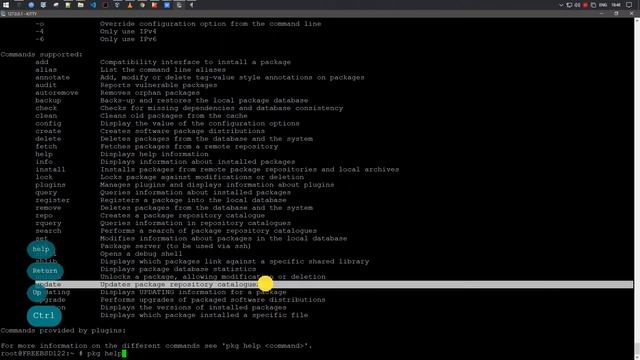The height and width of the screenshot is (360, 640).
Task: Click the 'plugins' command name
Action: tap(50, 185)
